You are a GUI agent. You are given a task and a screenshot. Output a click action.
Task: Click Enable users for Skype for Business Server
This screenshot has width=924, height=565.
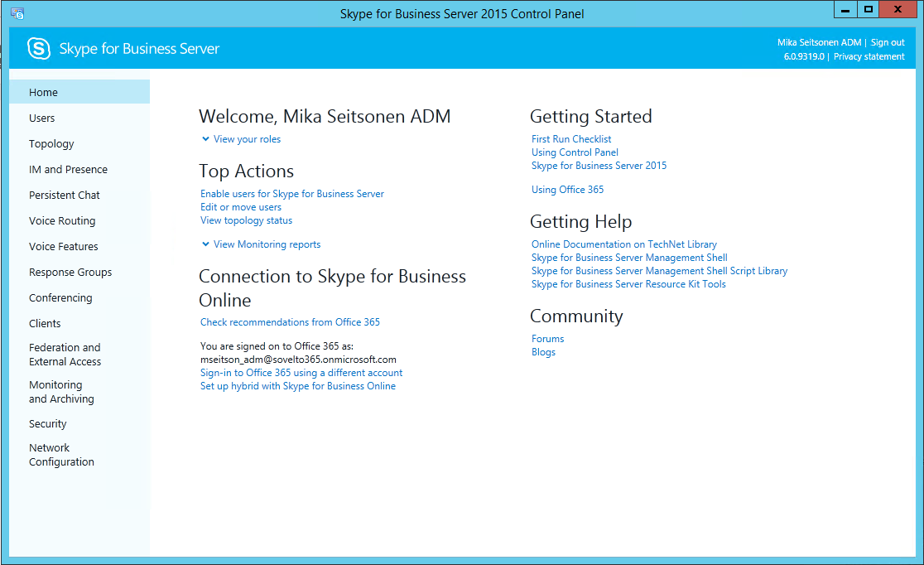click(292, 194)
